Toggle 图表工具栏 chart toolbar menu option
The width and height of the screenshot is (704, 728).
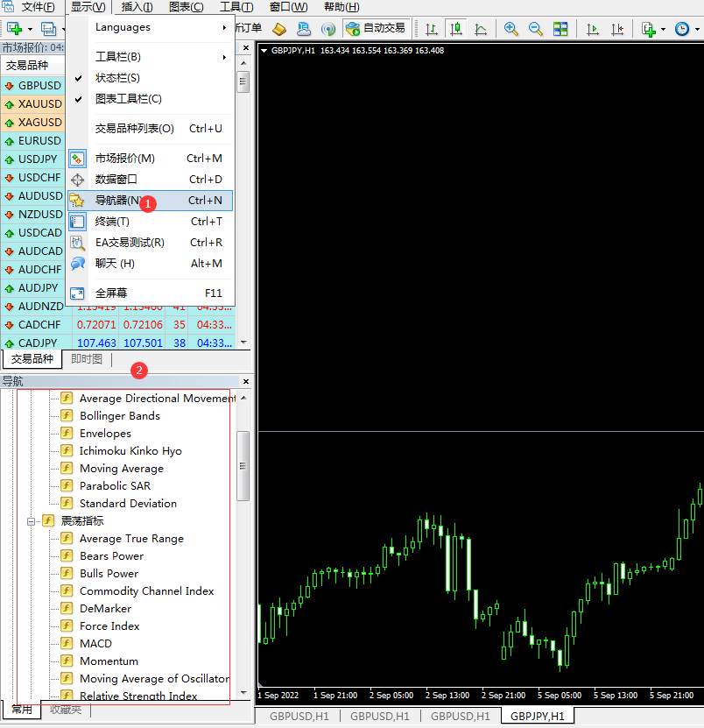[x=128, y=99]
